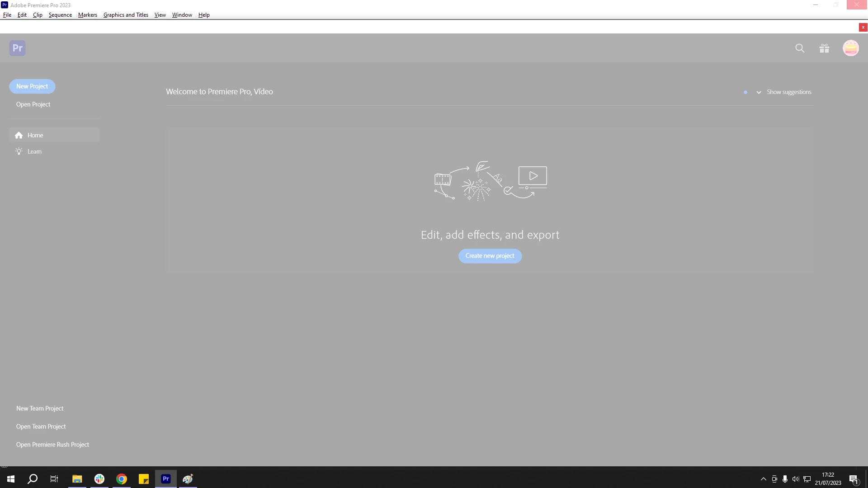Screen dimensions: 868x488
Task: Open the File menu
Action: coord(7,15)
